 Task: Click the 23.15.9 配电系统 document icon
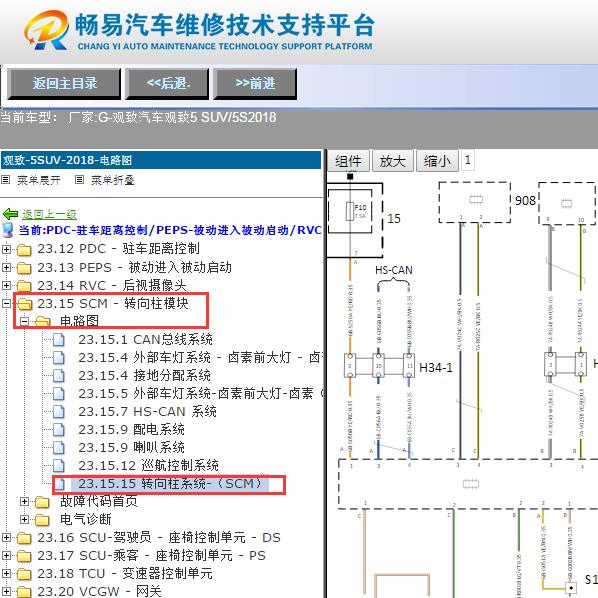[59, 429]
